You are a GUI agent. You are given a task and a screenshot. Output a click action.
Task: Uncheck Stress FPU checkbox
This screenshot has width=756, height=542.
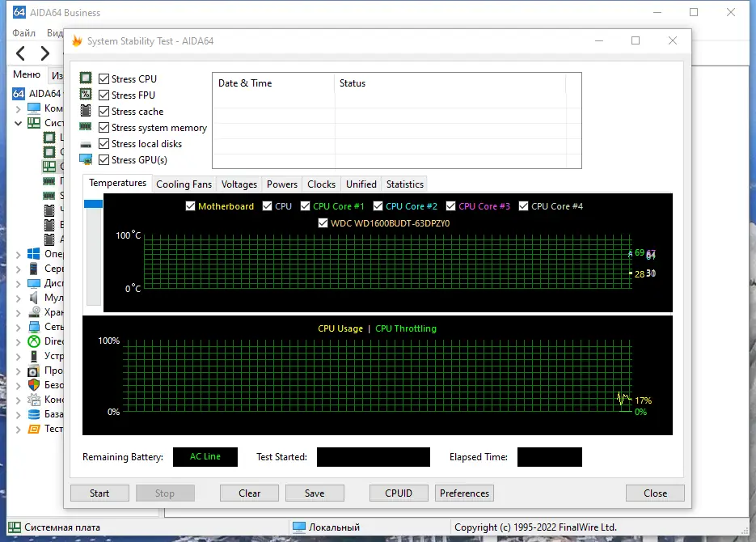pyautogui.click(x=103, y=95)
